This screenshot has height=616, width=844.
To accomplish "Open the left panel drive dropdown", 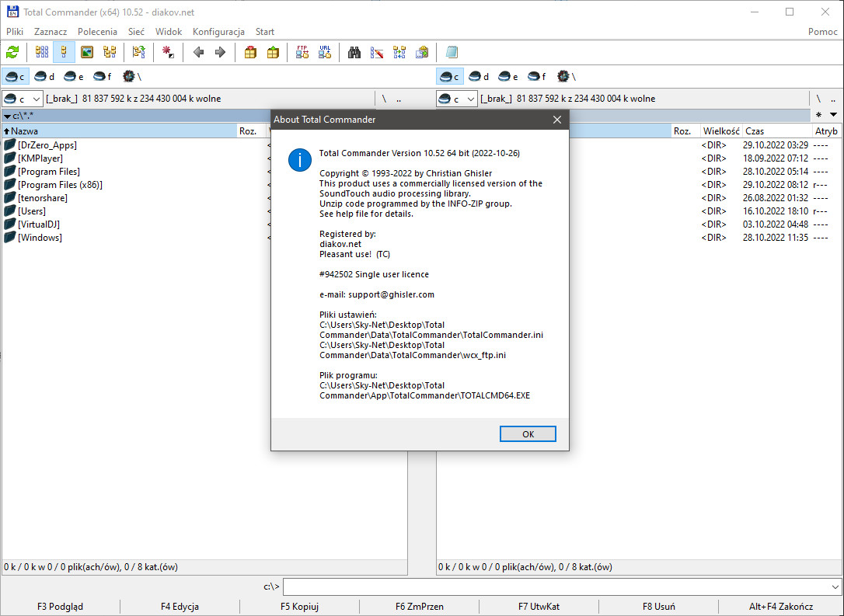I will click(23, 99).
